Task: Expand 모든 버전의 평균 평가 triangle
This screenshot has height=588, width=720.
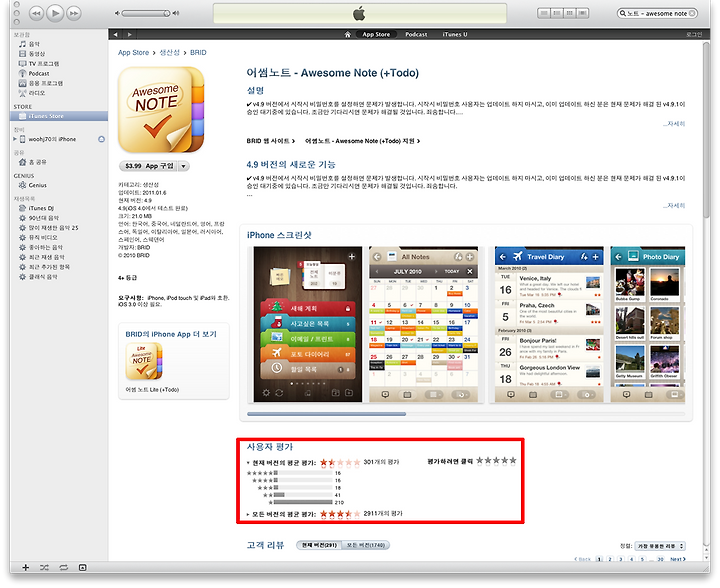Action: point(248,515)
